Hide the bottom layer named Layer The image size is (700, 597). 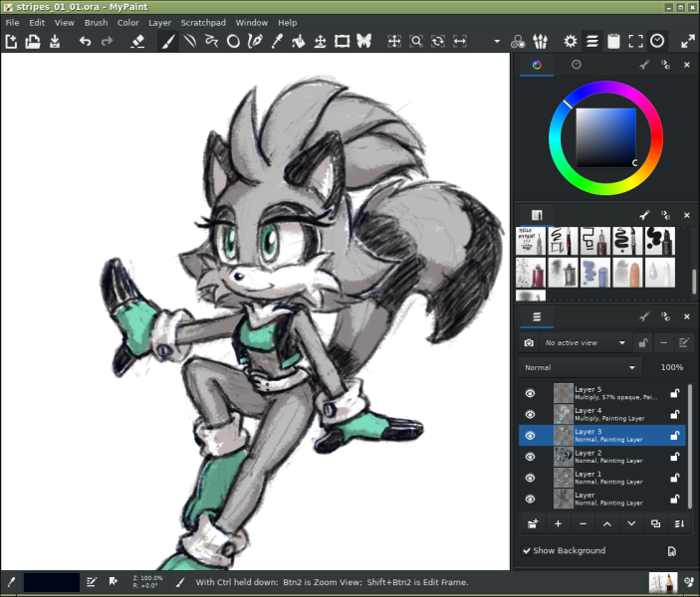point(530,498)
